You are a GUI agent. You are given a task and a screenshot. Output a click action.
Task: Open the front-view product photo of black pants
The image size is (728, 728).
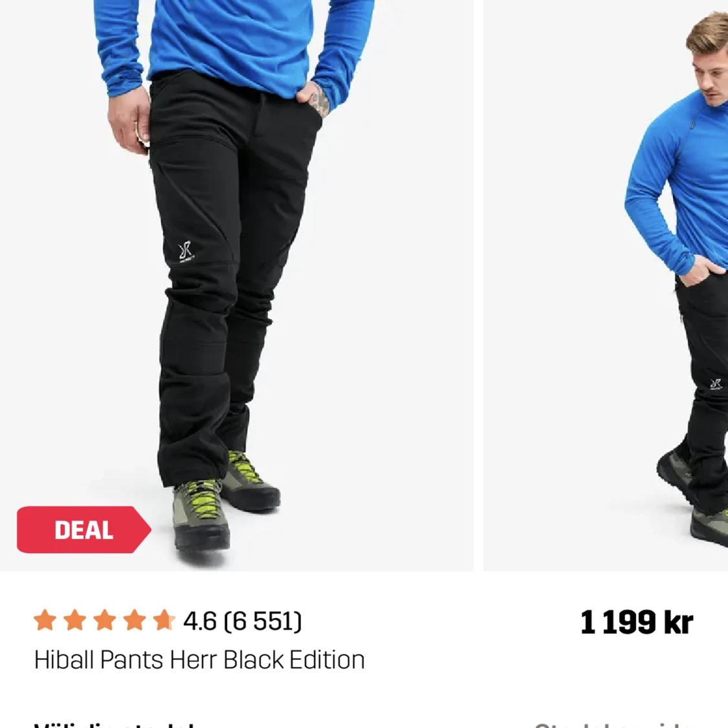[237, 285]
